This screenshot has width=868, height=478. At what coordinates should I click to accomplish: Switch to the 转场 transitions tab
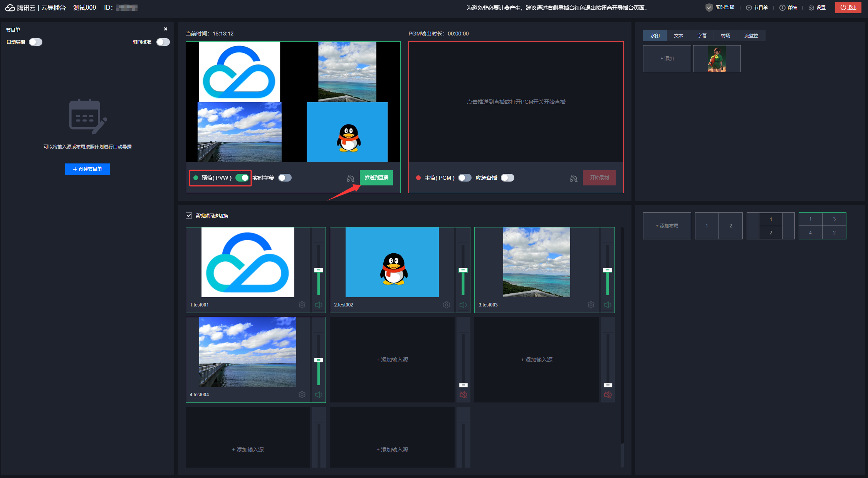(x=725, y=35)
